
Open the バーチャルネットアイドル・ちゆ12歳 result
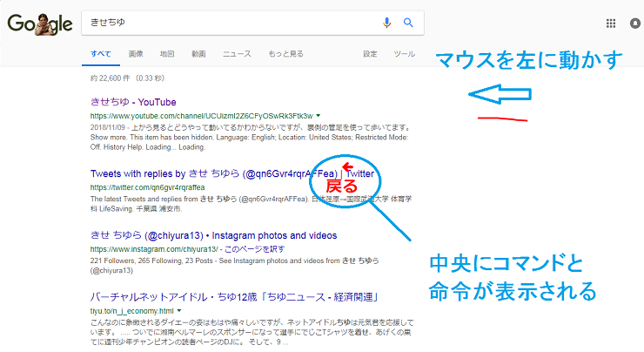tap(234, 297)
